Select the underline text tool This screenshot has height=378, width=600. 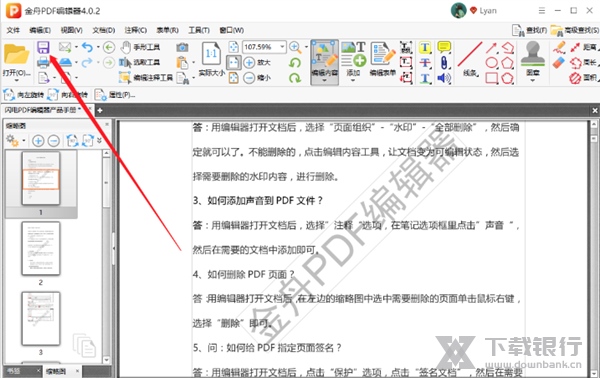425,78
